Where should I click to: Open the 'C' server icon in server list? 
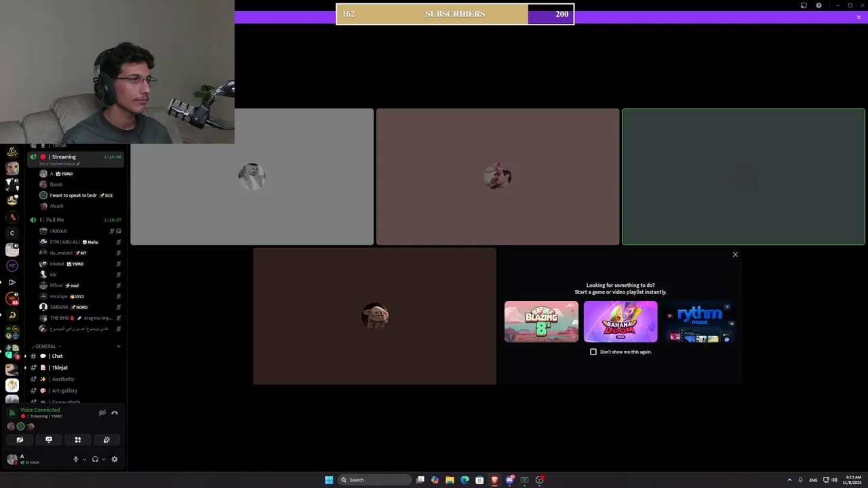pos(12,233)
